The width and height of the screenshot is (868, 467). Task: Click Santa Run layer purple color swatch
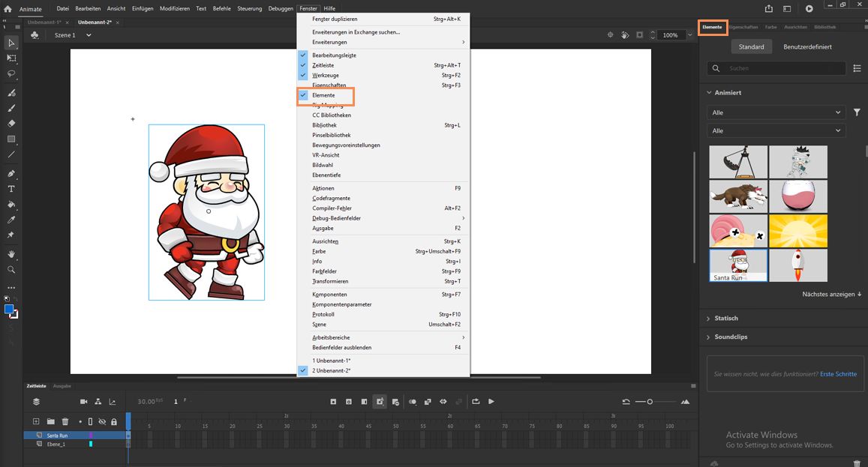pyautogui.click(x=91, y=436)
